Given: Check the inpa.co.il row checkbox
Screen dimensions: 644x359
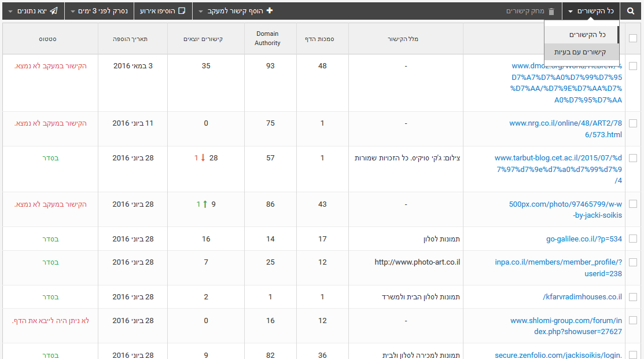Looking at the screenshot, I should click(633, 262).
